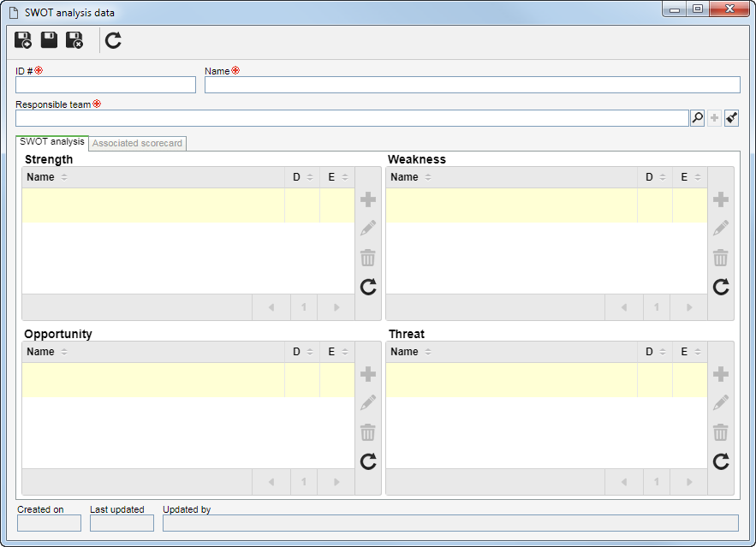Go to previous page in Opportunity list
This screenshot has width=756, height=547.
pyautogui.click(x=271, y=482)
